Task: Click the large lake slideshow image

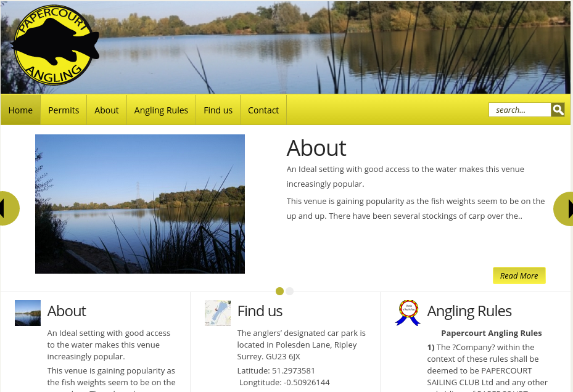Action: (140, 204)
